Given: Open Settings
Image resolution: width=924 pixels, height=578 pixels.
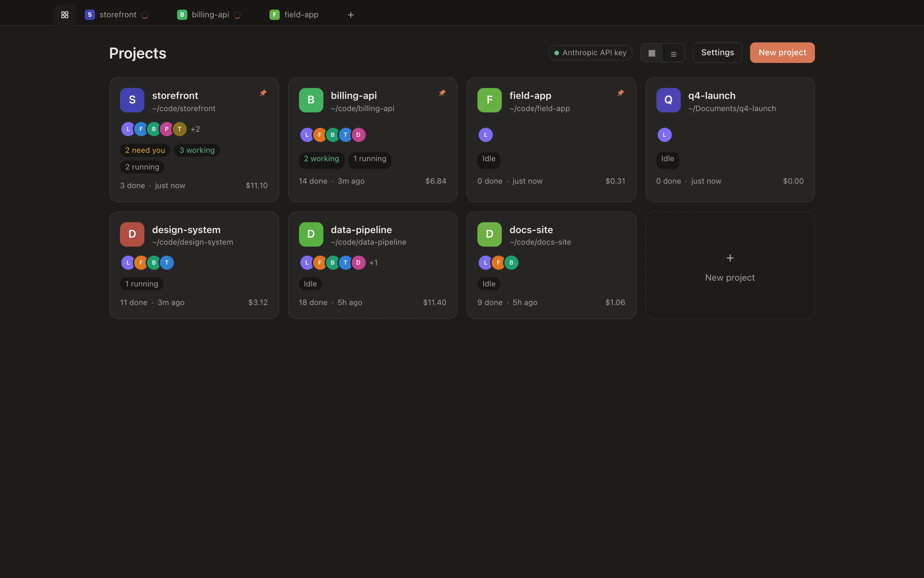Looking at the screenshot, I should pyautogui.click(x=717, y=53).
